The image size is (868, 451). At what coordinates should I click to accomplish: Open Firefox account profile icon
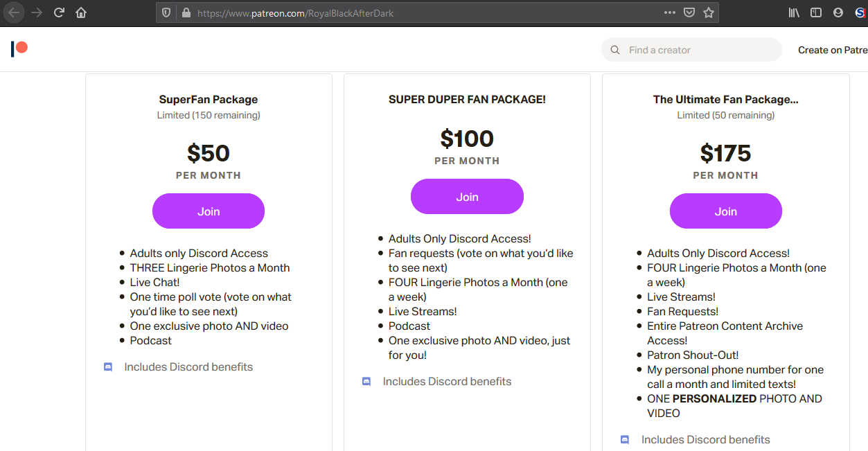838,12
